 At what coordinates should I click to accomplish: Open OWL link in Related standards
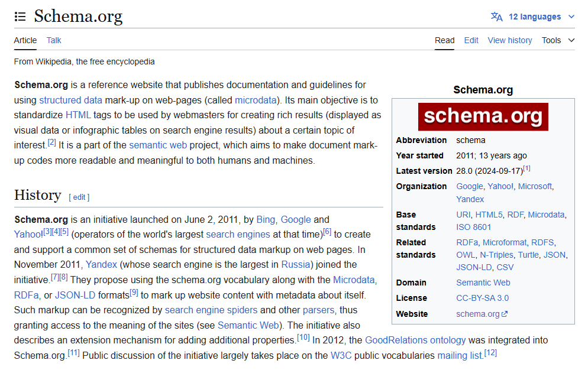[466, 255]
